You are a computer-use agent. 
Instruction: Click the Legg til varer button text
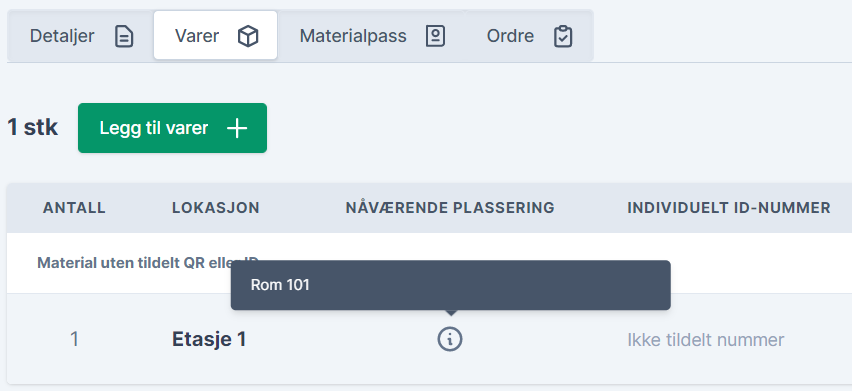(x=154, y=128)
